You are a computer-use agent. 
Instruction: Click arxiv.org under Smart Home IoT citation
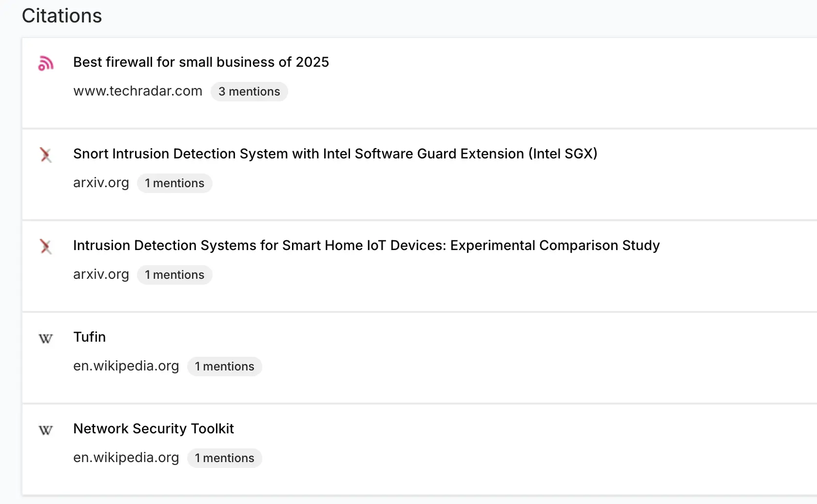tap(101, 274)
